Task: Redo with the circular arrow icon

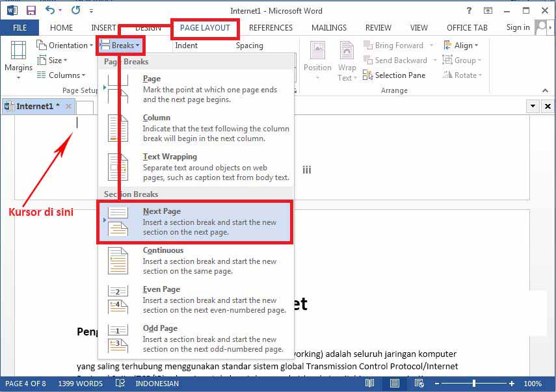Action: click(x=75, y=10)
